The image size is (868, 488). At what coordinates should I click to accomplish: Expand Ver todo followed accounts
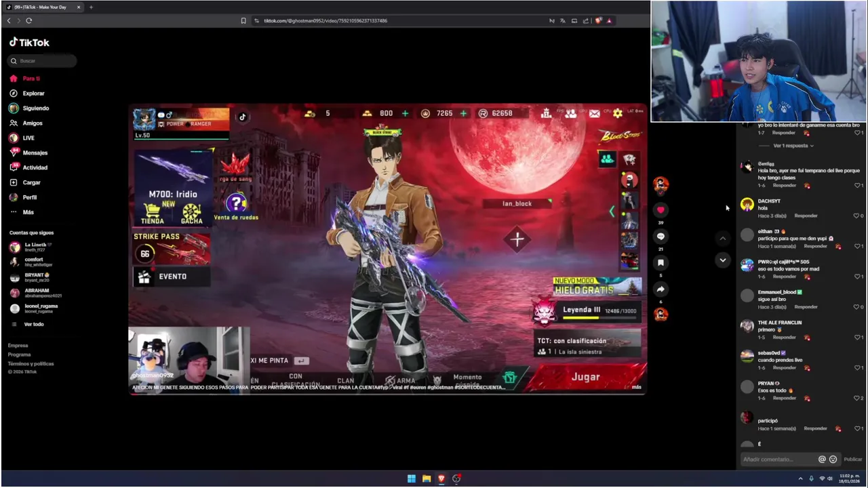pyautogui.click(x=33, y=325)
